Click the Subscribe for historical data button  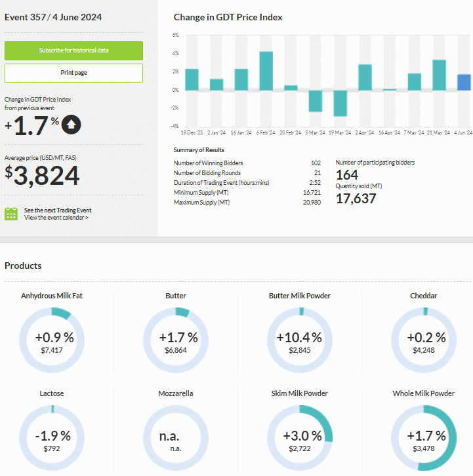[x=73, y=50]
